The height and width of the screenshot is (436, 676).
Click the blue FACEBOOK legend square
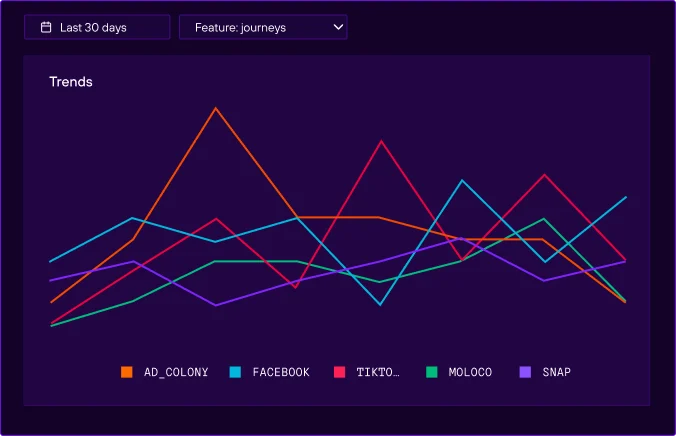click(235, 372)
